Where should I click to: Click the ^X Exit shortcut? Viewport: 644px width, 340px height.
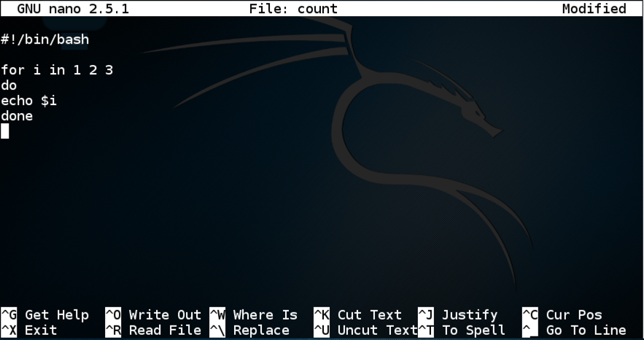pos(28,330)
